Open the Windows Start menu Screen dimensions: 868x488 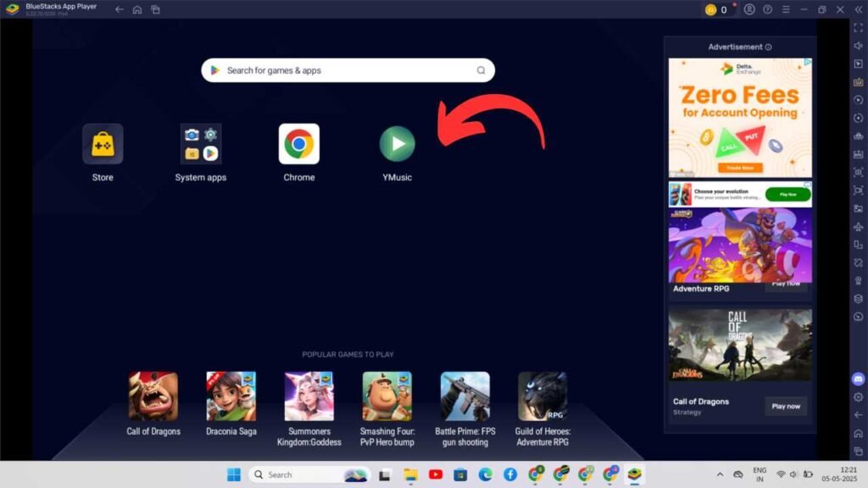point(234,474)
